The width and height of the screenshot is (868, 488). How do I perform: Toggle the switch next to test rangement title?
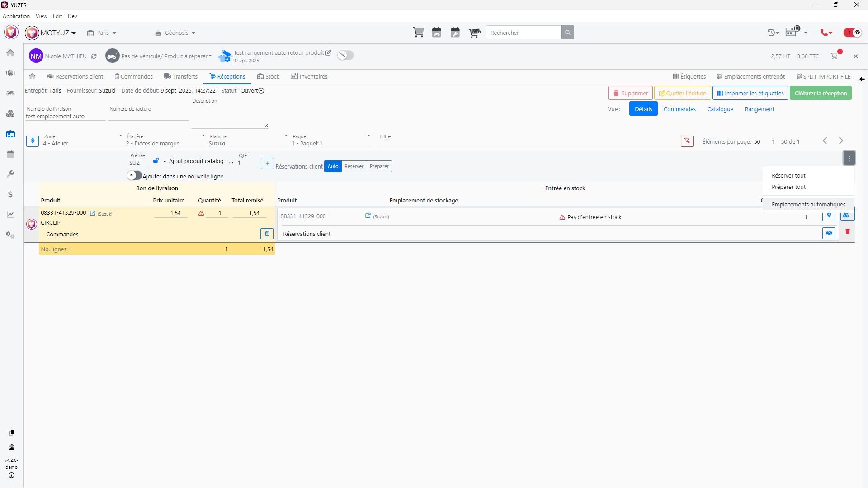pos(345,55)
